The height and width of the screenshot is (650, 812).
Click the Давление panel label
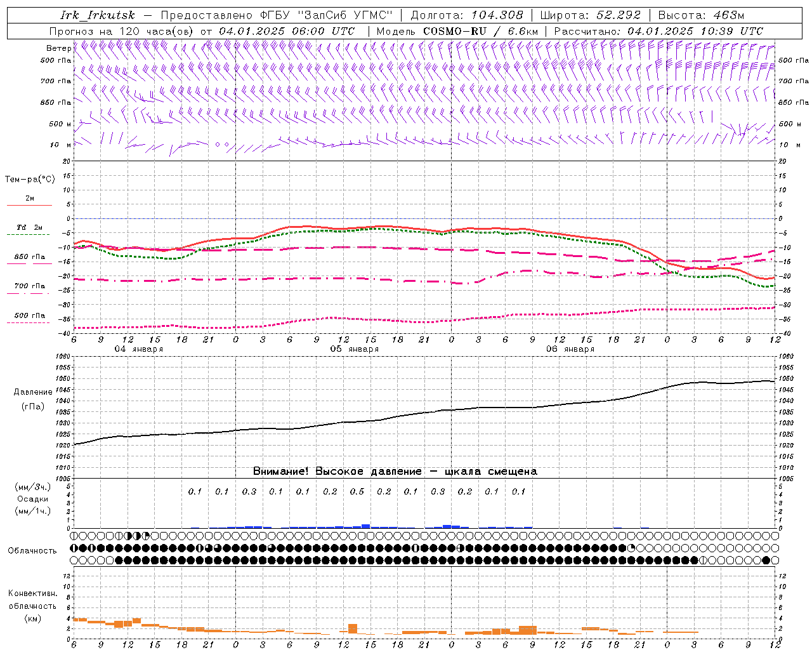[33, 392]
